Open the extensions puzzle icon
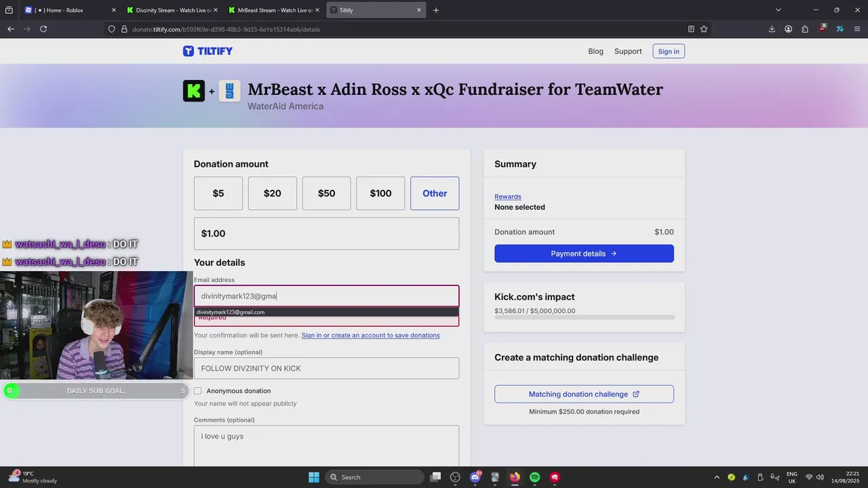Screen dimensions: 868x488 point(805,29)
